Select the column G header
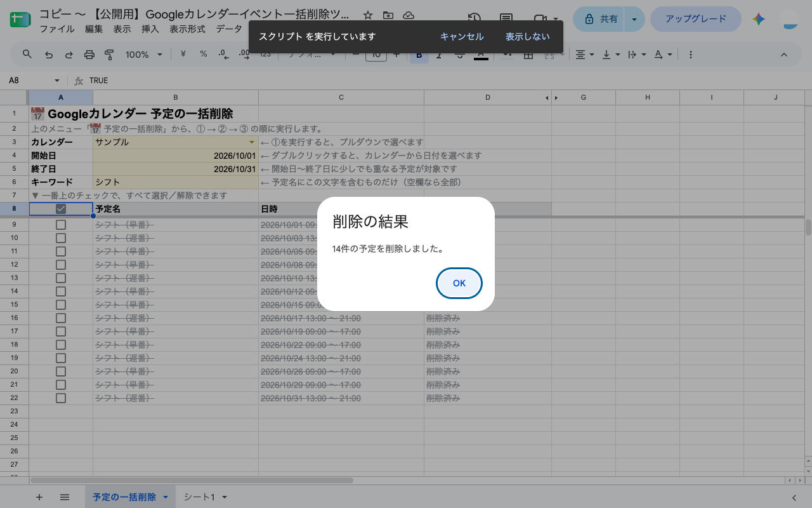Viewport: 812px width, 508px height. pyautogui.click(x=584, y=97)
